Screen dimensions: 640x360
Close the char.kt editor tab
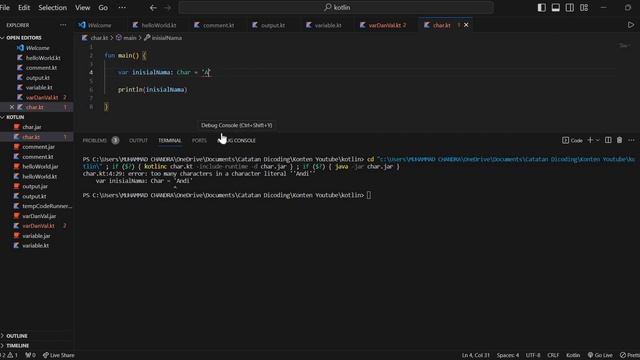[x=466, y=25]
